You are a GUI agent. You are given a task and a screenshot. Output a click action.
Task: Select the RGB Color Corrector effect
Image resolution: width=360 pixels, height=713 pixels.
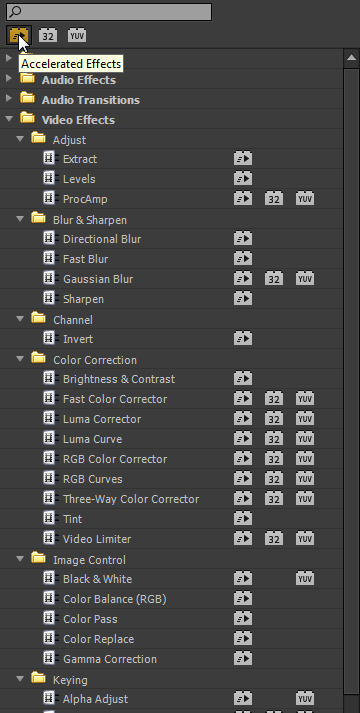click(x=115, y=459)
